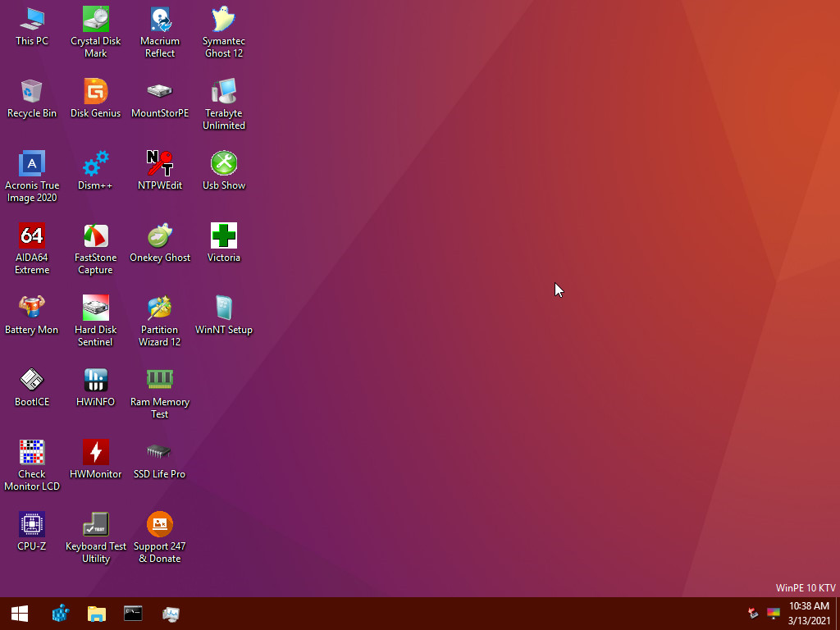Launch HWiNFO
Image resolution: width=840 pixels, height=630 pixels.
[95, 387]
